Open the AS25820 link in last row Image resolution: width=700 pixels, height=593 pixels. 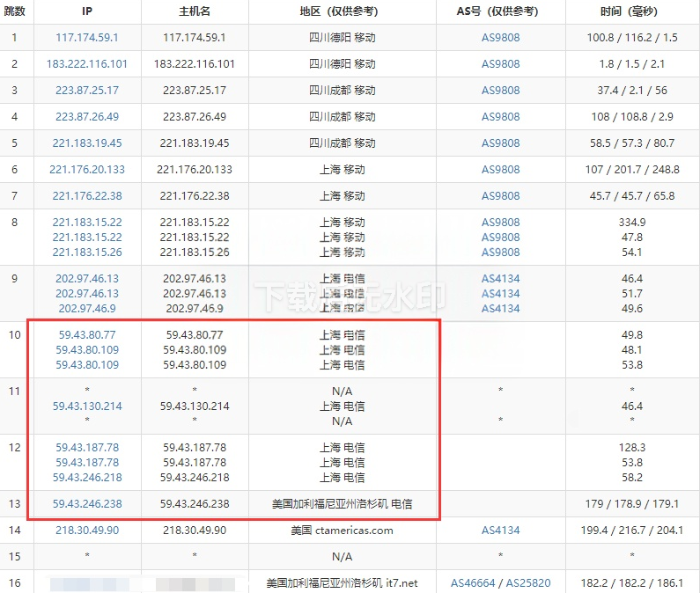pyautogui.click(x=527, y=583)
